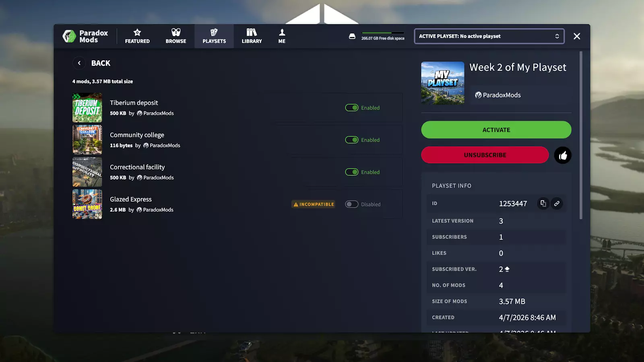
Task: Switch to the Playsets tab
Action: coord(214,36)
